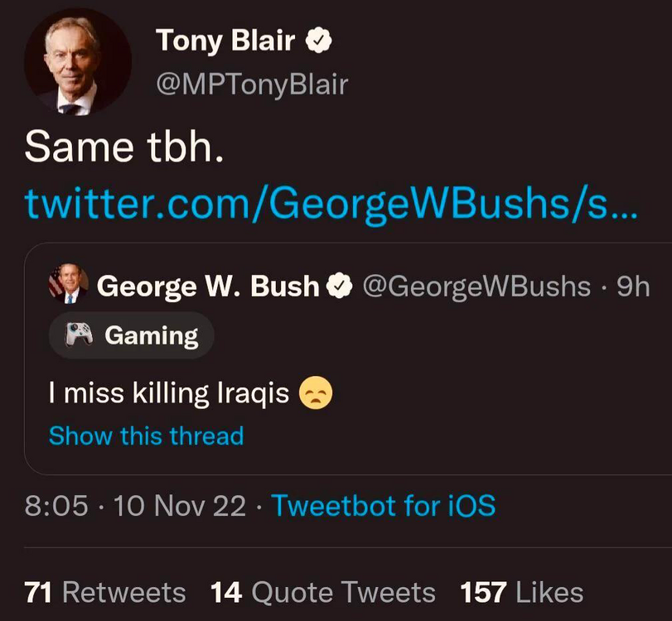This screenshot has width=672, height=621.
Task: Follow the twitter.com/GeorgeWBushs link
Action: (x=331, y=202)
